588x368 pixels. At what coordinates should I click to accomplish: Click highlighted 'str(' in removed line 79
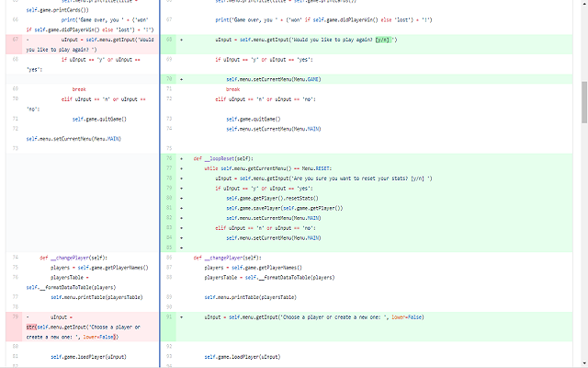tap(31, 328)
